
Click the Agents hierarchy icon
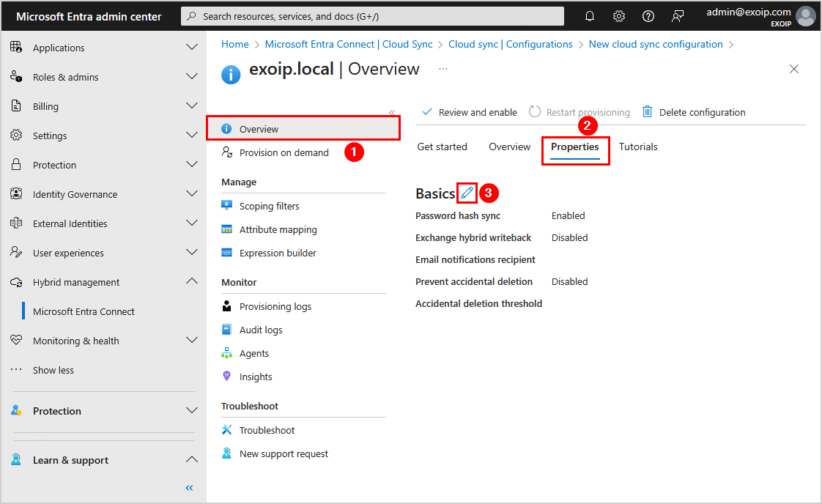tap(226, 353)
